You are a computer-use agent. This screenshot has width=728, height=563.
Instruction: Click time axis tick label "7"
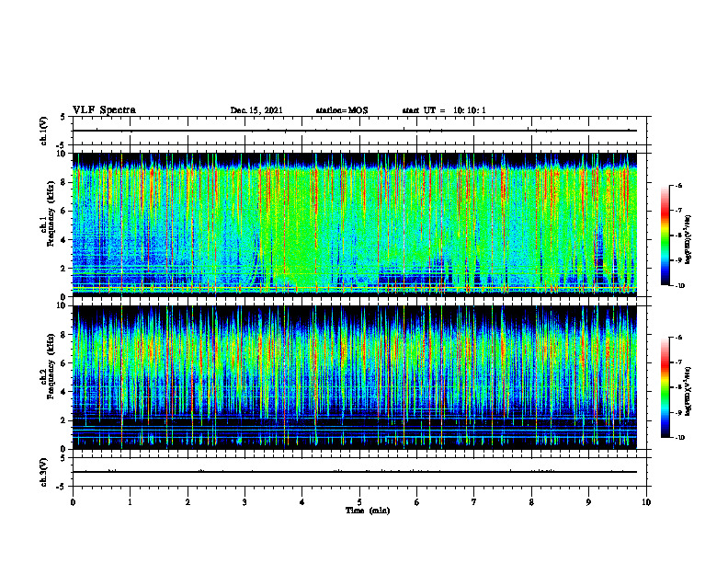pos(474,502)
